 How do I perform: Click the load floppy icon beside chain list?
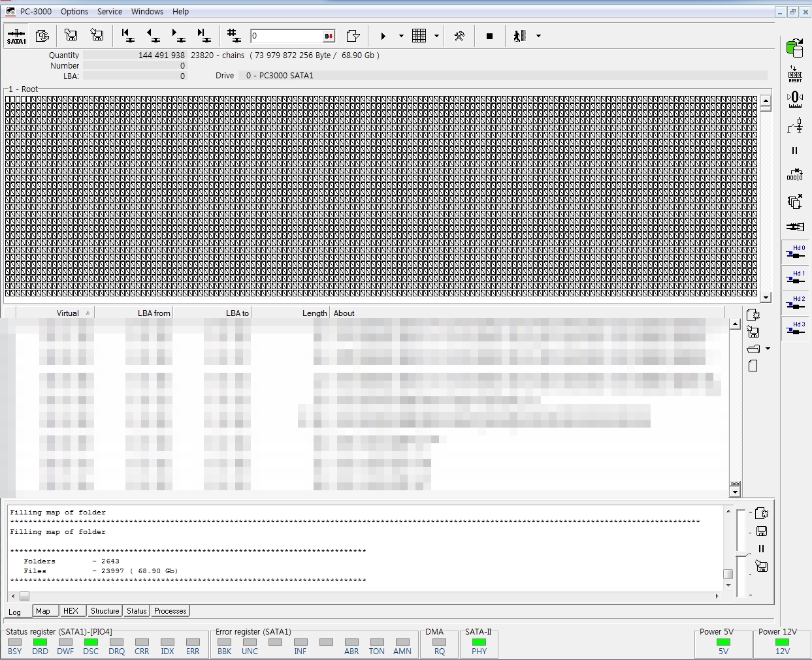click(753, 332)
